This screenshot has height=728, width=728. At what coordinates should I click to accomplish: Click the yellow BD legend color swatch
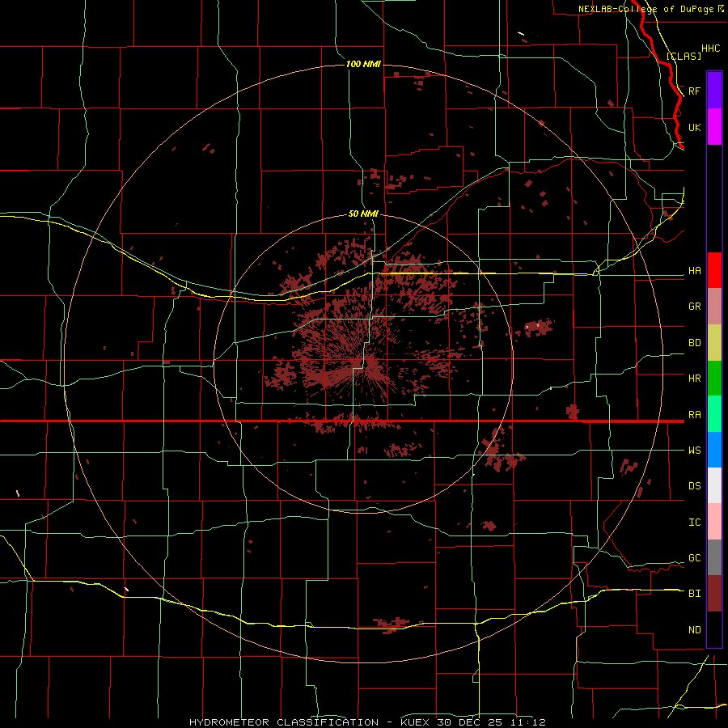click(x=714, y=342)
